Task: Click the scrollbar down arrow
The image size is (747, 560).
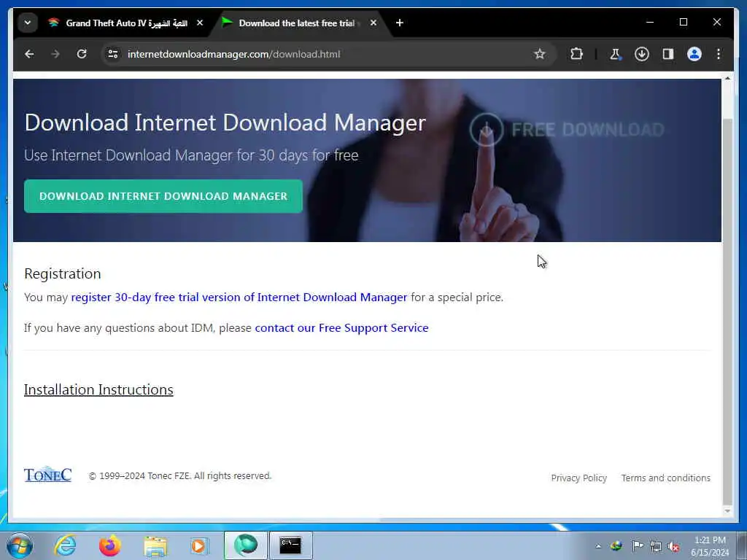Action: coord(727,511)
